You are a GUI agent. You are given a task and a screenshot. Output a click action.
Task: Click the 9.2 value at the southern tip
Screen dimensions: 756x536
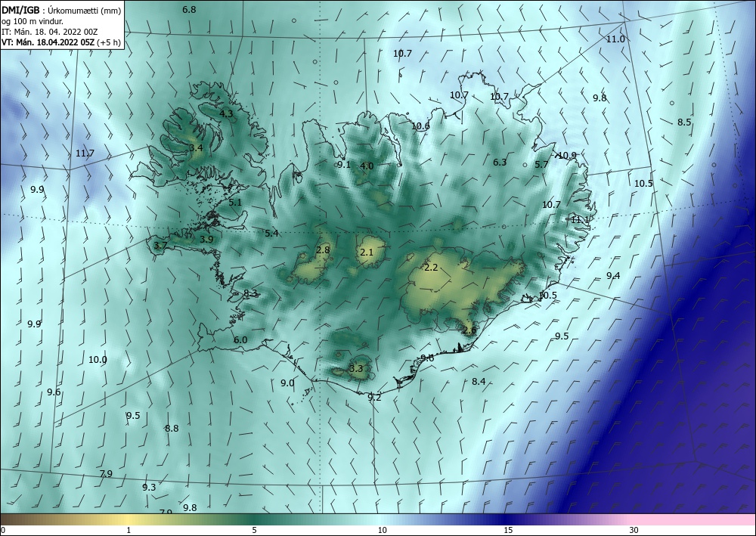(x=375, y=398)
